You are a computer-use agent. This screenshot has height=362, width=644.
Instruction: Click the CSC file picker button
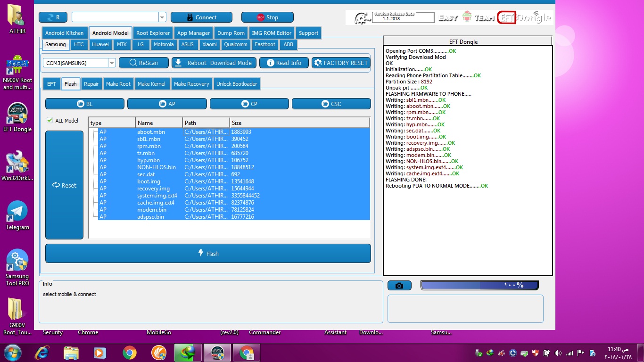(x=331, y=104)
